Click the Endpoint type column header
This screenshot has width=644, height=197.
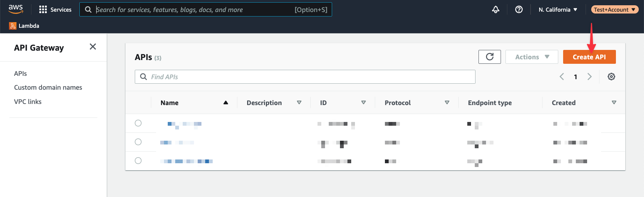click(490, 103)
